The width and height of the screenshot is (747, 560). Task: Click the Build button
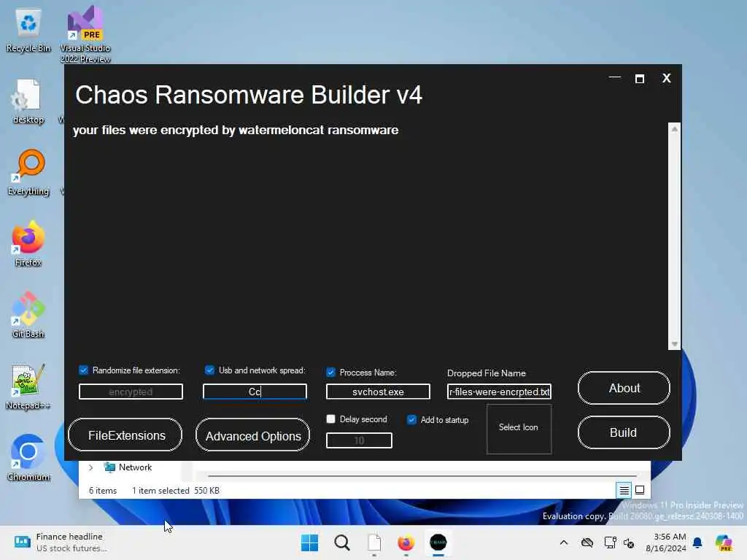tap(624, 432)
